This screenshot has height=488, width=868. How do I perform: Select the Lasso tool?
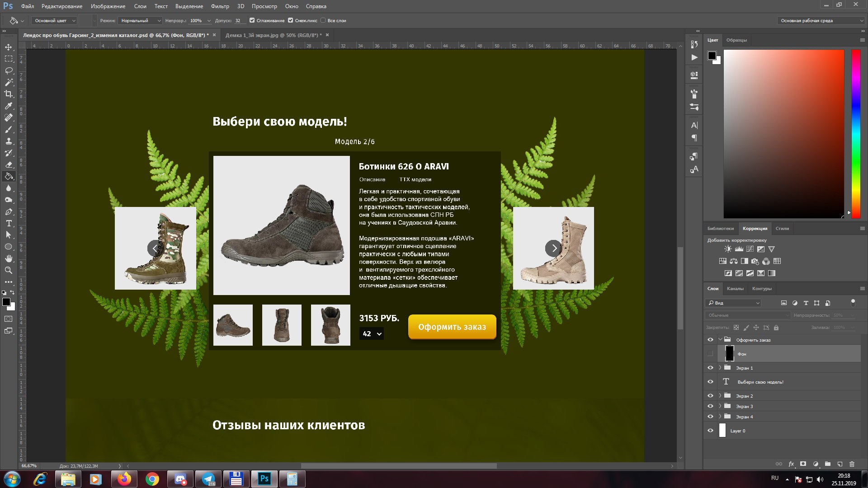click(9, 70)
